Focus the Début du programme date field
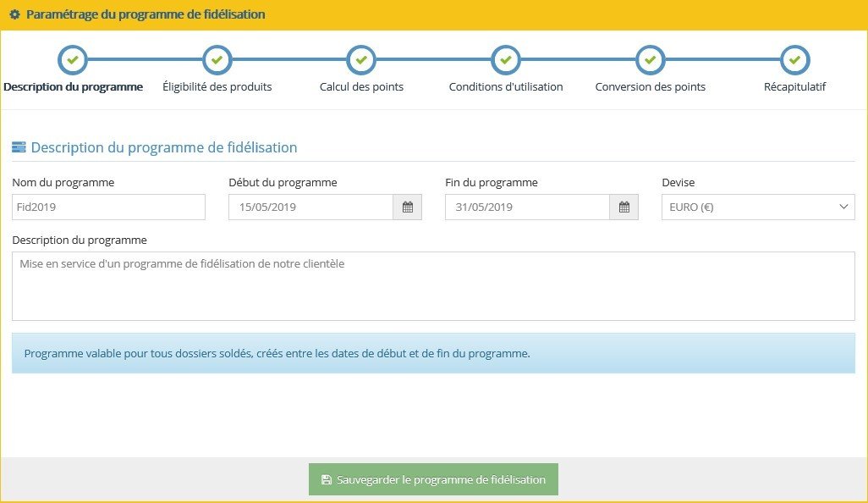This screenshot has height=503, width=868. click(x=310, y=207)
